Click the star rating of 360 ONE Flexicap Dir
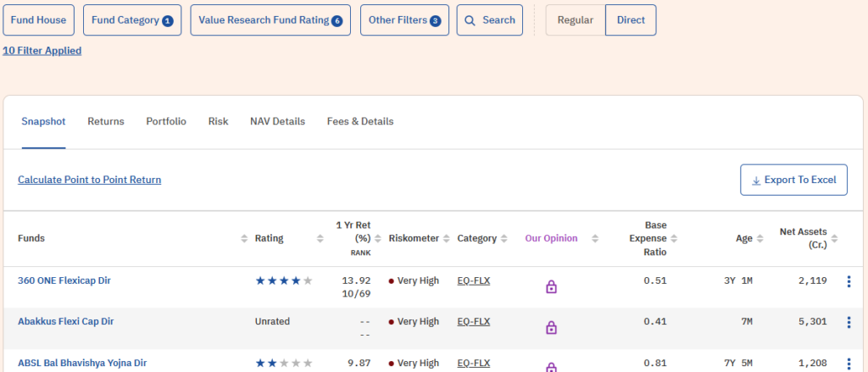This screenshot has height=372, width=868. click(284, 280)
